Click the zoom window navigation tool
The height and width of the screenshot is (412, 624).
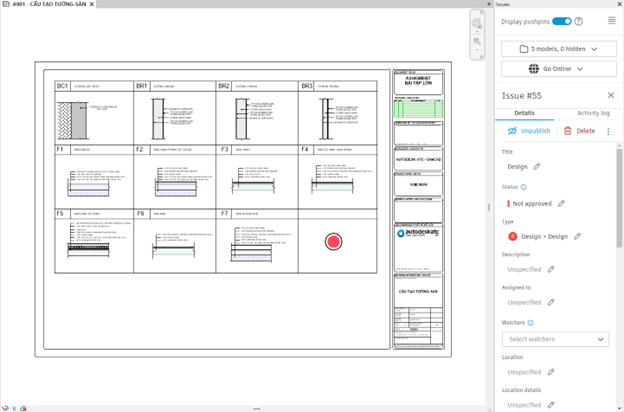point(477,41)
